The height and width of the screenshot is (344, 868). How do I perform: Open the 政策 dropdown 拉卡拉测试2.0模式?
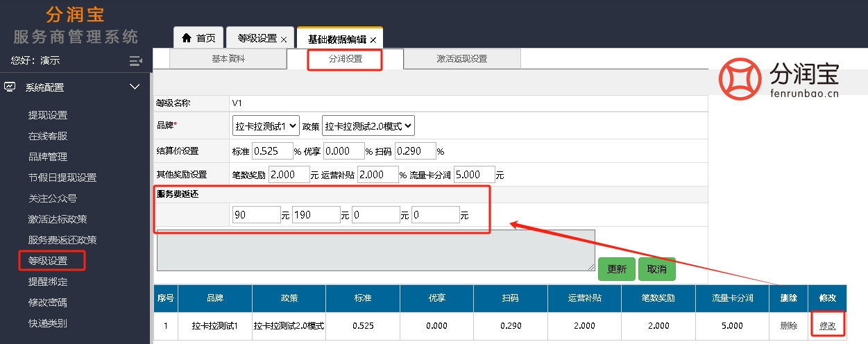(368, 126)
